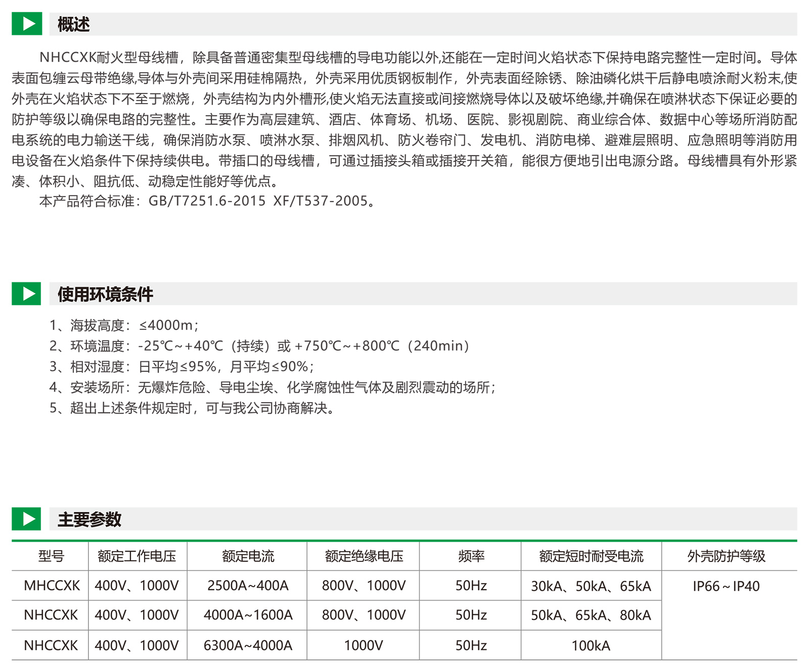Viewport: 809px width, 672px height.
Task: Select the MHCCXK model cell
Action: click(x=52, y=586)
